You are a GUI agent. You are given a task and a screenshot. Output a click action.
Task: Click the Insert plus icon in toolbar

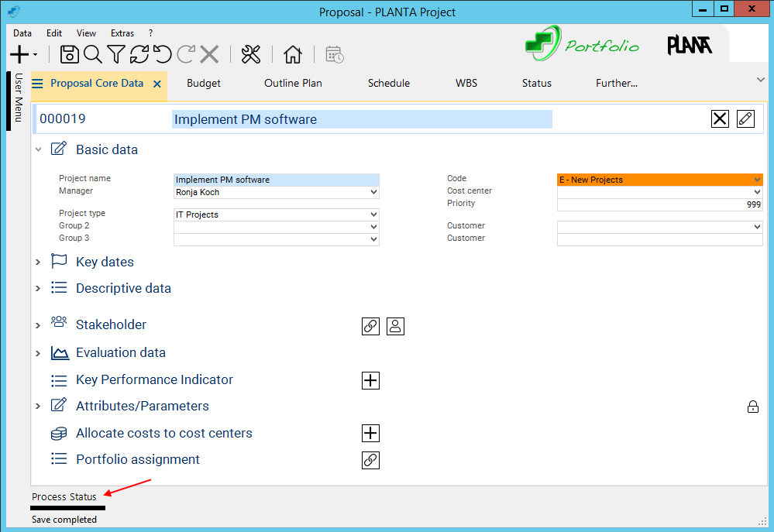[19, 54]
